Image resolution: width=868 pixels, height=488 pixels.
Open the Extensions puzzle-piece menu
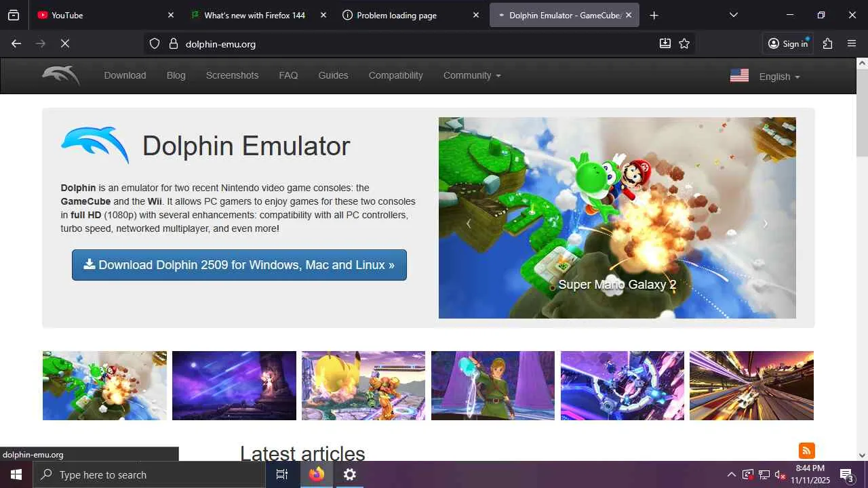tap(827, 43)
